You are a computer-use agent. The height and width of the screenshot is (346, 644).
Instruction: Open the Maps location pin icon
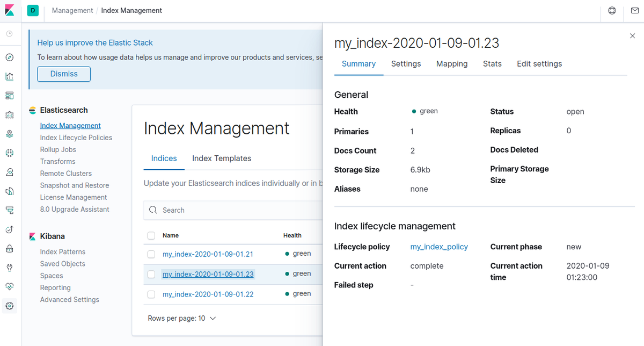pos(10,134)
